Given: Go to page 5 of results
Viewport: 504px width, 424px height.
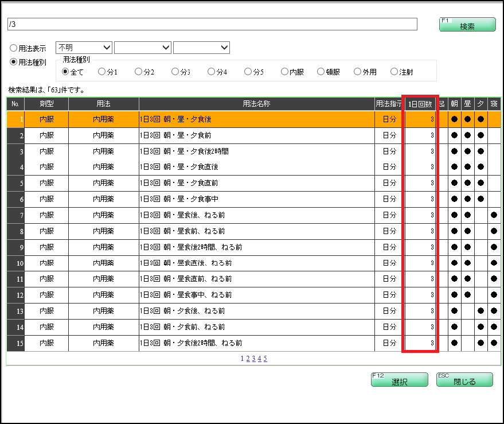Looking at the screenshot, I should (265, 357).
